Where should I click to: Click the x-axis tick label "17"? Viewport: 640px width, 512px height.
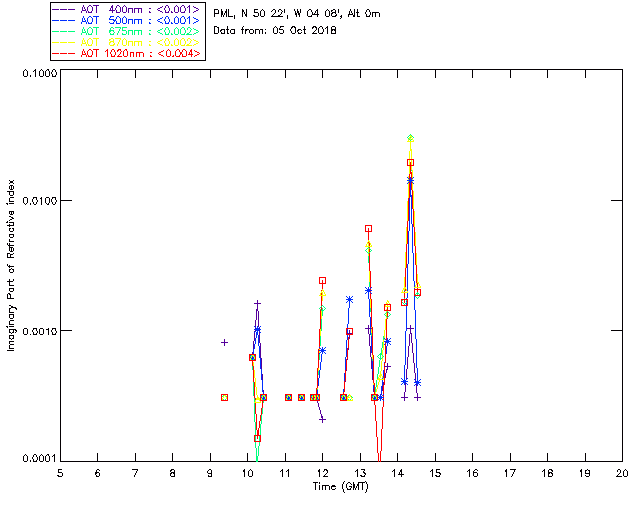[510, 474]
